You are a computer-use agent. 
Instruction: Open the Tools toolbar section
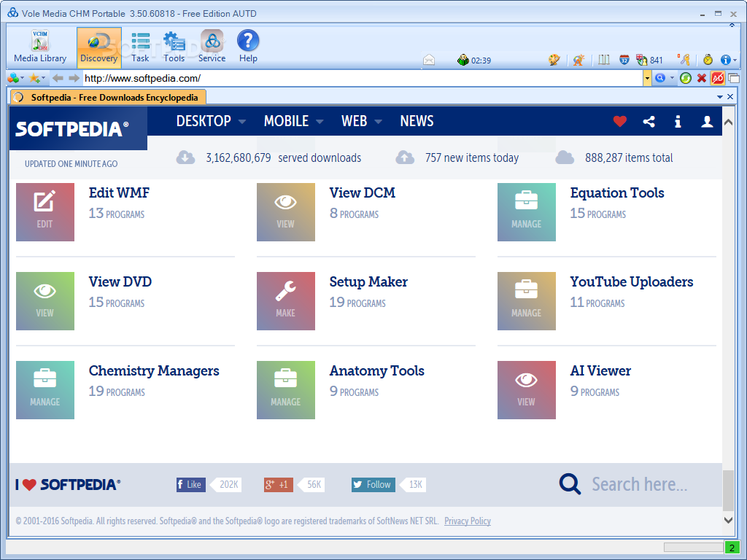click(x=174, y=47)
